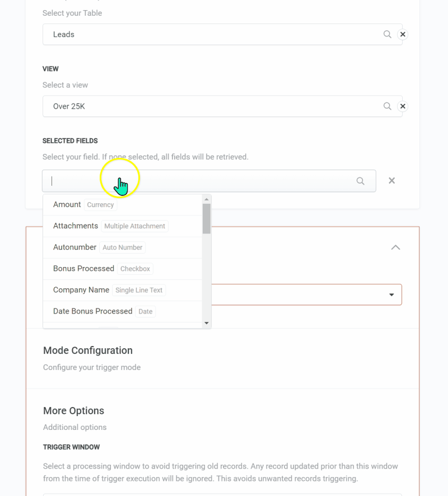Screen dimensions: 448x496
Task: Select Attachments from the field list
Action: point(75,226)
